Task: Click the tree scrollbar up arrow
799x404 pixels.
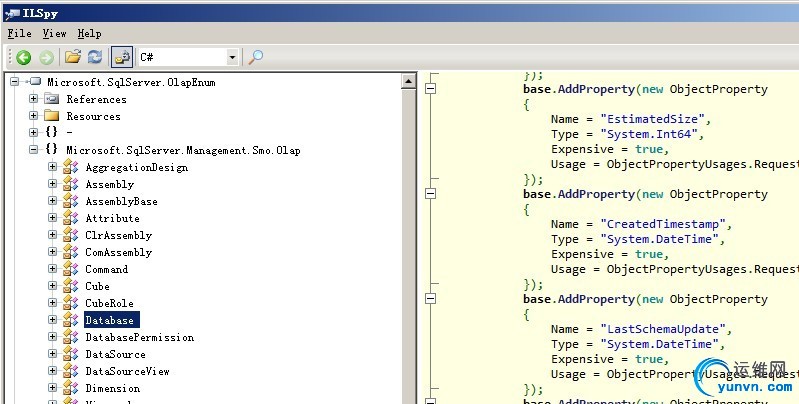Action: click(409, 81)
